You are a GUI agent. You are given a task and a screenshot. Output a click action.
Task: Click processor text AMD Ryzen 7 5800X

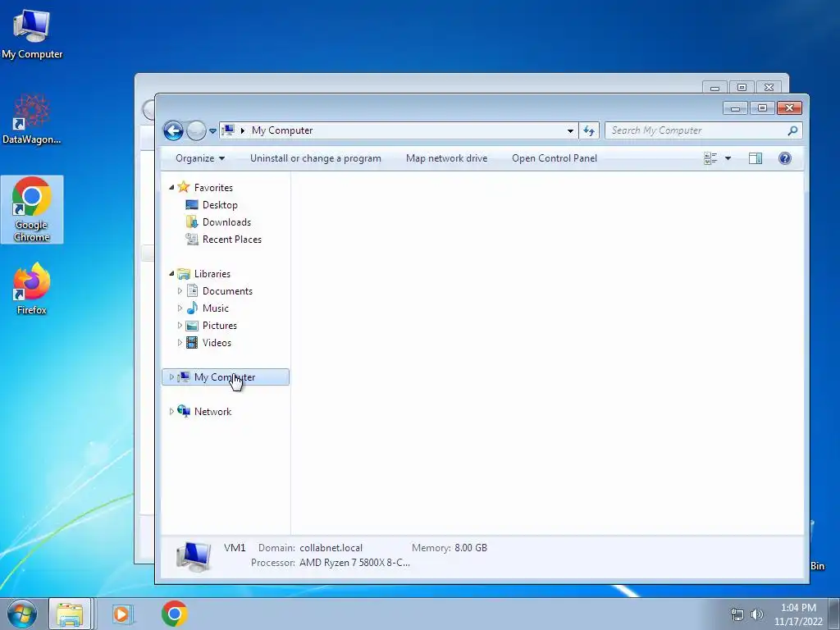pos(354,563)
